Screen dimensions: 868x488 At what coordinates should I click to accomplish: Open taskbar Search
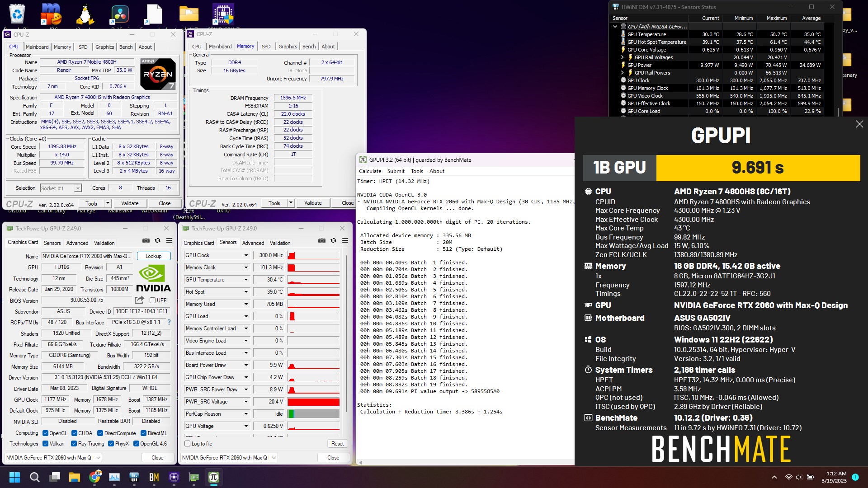click(34, 477)
